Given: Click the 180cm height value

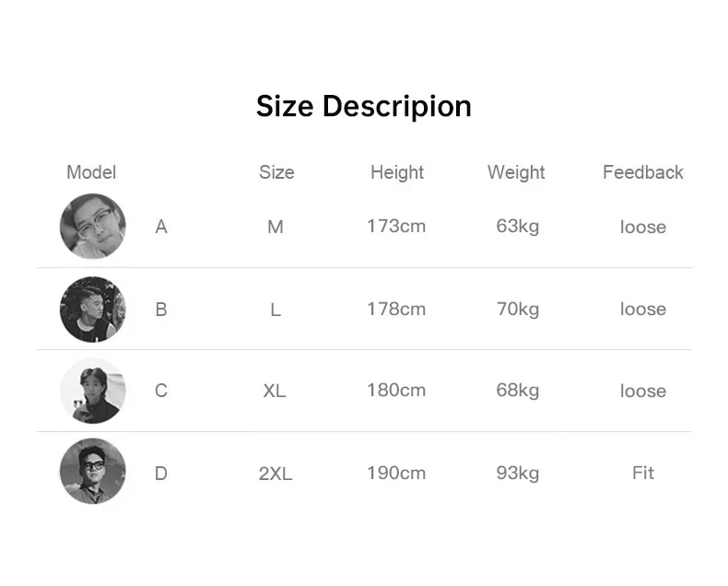Looking at the screenshot, I should [x=396, y=390].
